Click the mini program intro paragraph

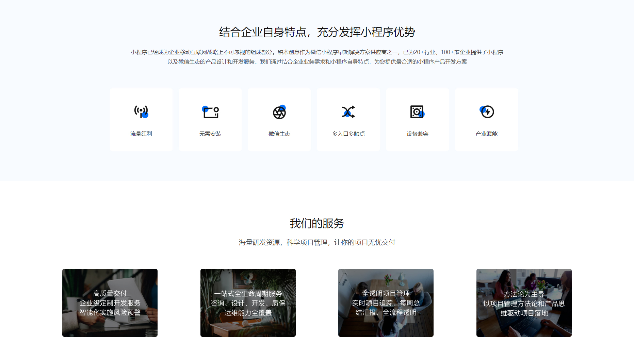[317, 57]
